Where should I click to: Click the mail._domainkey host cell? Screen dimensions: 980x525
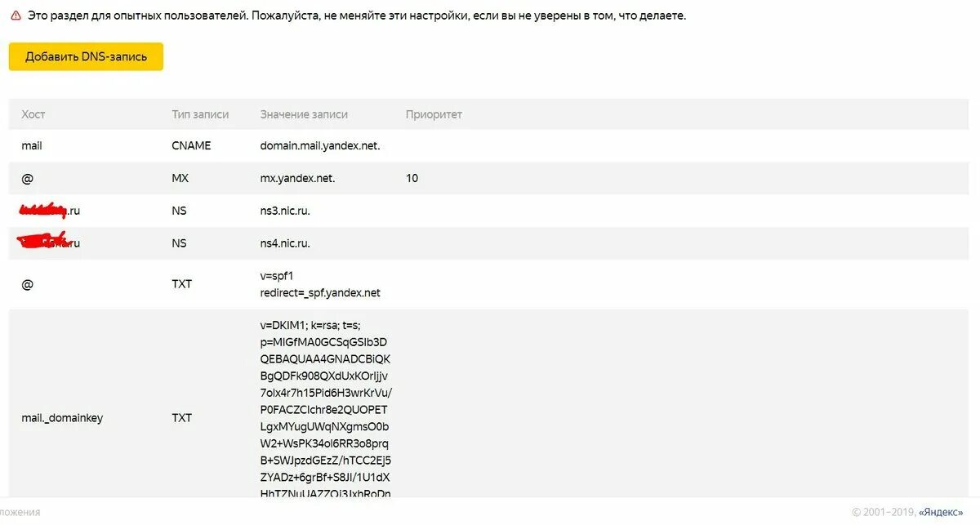point(62,418)
